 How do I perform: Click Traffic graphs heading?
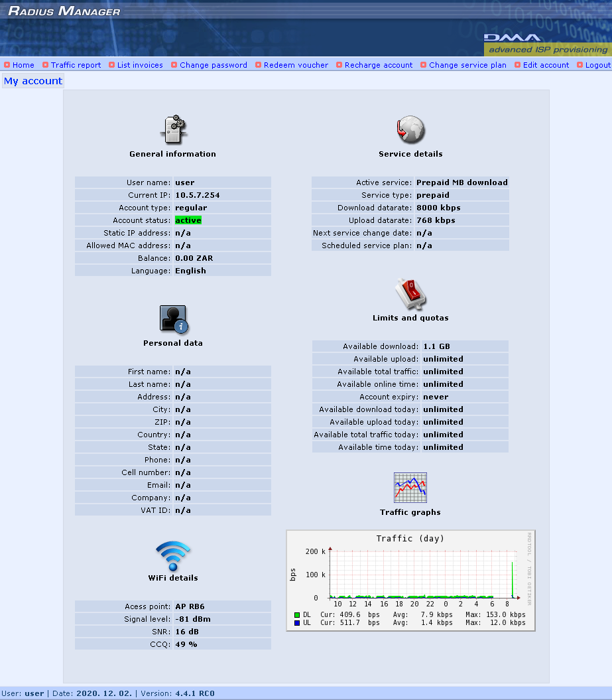[x=410, y=512]
